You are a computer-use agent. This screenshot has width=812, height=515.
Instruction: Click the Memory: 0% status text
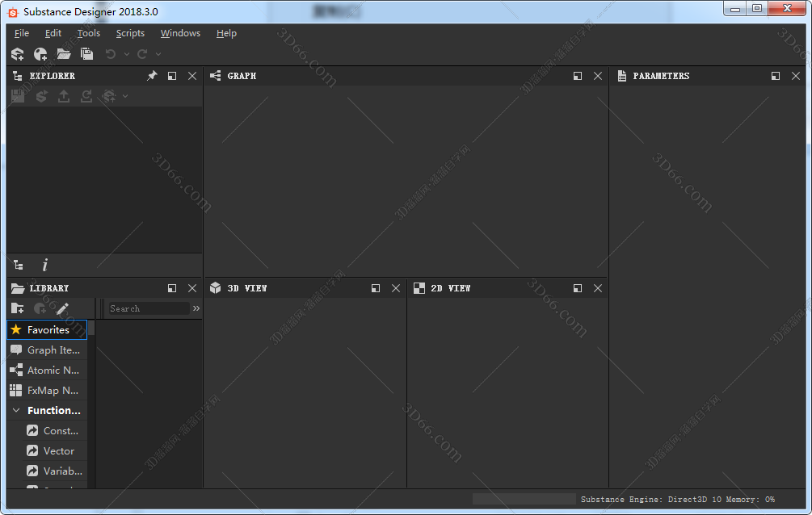click(x=751, y=500)
